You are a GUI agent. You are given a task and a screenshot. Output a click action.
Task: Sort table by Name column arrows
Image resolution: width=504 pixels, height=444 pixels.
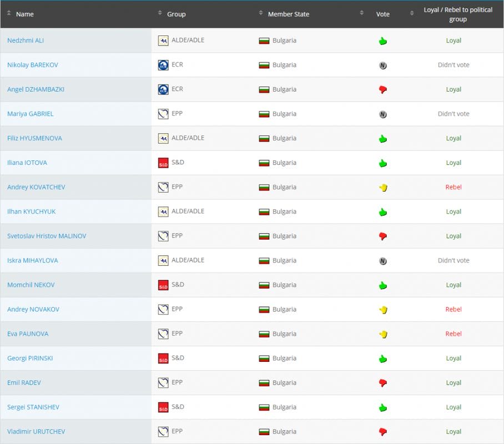coord(9,13)
